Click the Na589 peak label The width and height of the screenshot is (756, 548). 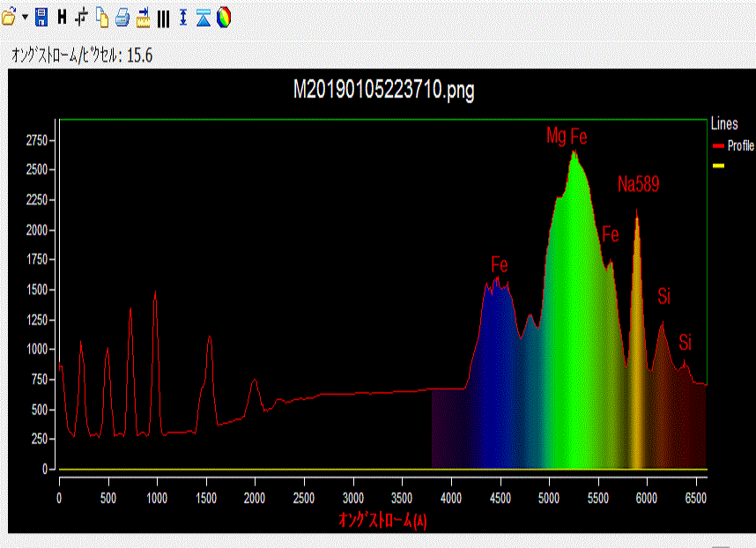(638, 185)
